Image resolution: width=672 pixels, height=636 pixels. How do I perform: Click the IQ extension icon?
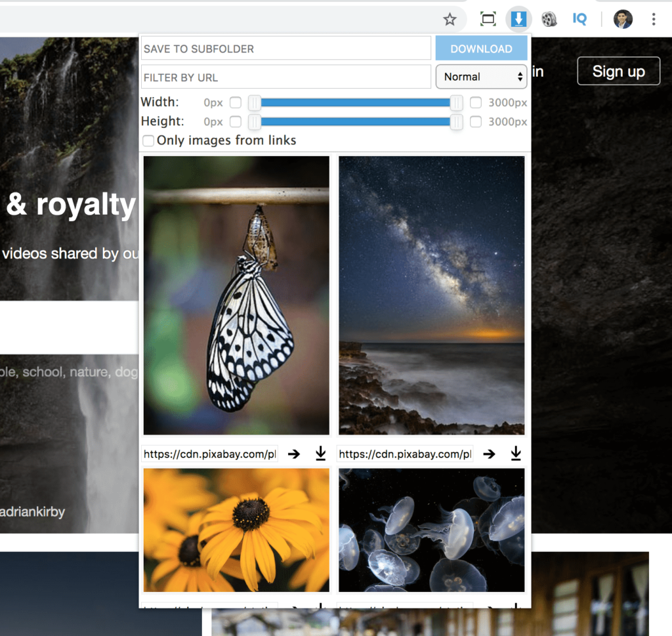[x=579, y=19]
